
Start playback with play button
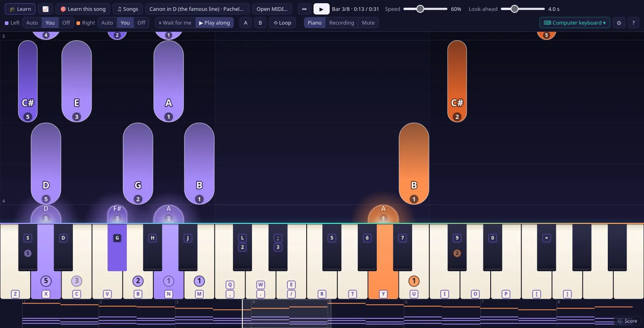[x=321, y=9]
